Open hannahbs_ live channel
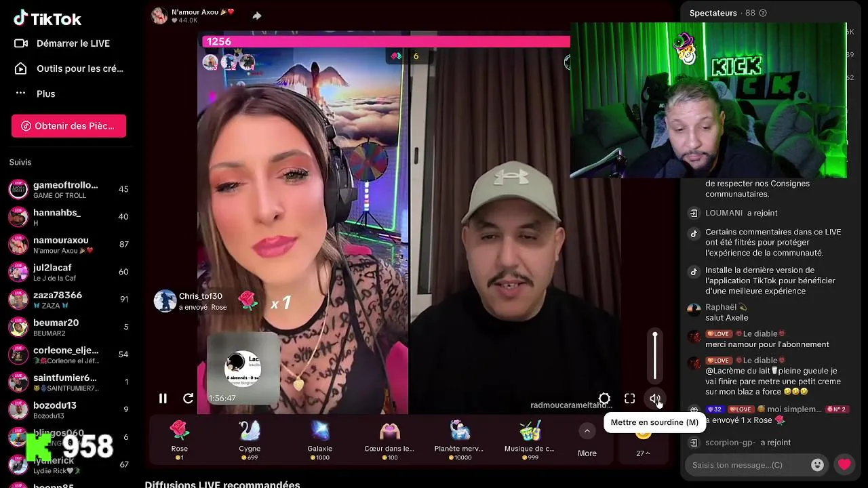The height and width of the screenshot is (488, 868). click(68, 217)
